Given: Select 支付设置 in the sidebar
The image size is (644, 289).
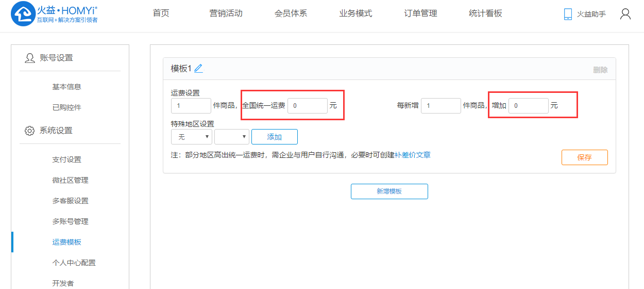Looking at the screenshot, I should click(66, 159).
